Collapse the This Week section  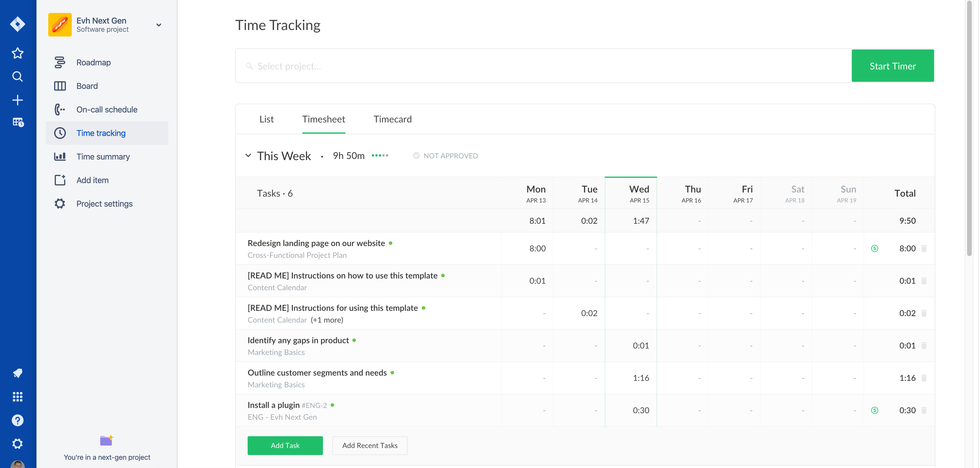coord(248,156)
